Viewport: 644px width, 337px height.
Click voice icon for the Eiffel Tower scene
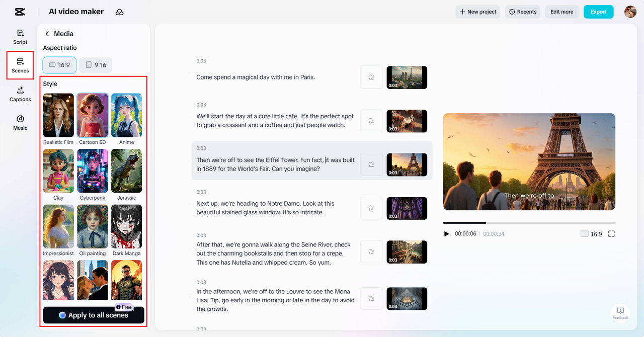(372, 164)
